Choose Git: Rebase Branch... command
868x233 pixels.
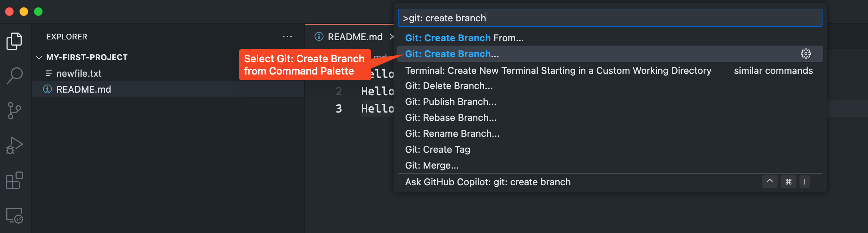(x=610, y=118)
